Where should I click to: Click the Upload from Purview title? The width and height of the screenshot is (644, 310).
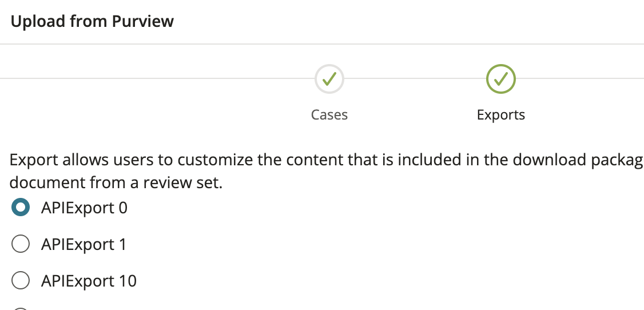coord(92,21)
